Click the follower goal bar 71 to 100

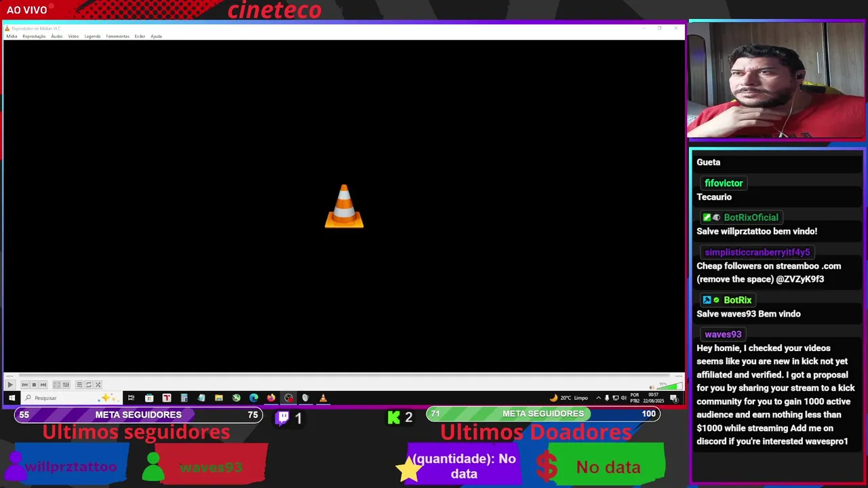(543, 413)
